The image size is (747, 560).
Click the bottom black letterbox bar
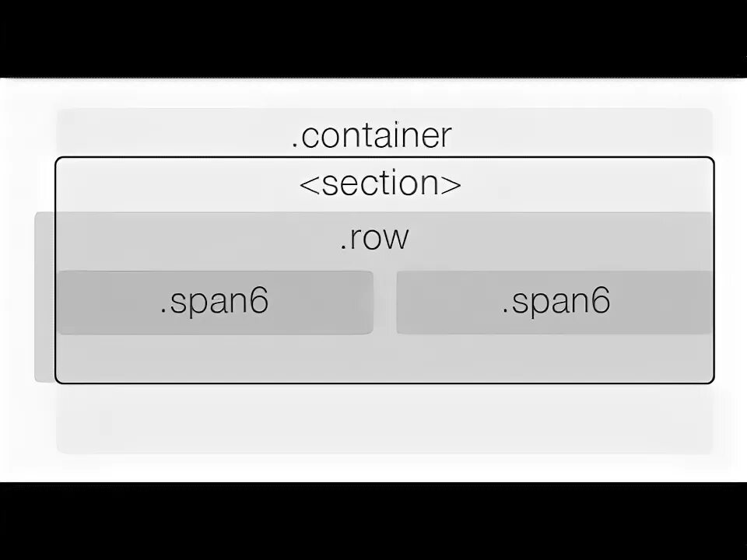point(373,521)
